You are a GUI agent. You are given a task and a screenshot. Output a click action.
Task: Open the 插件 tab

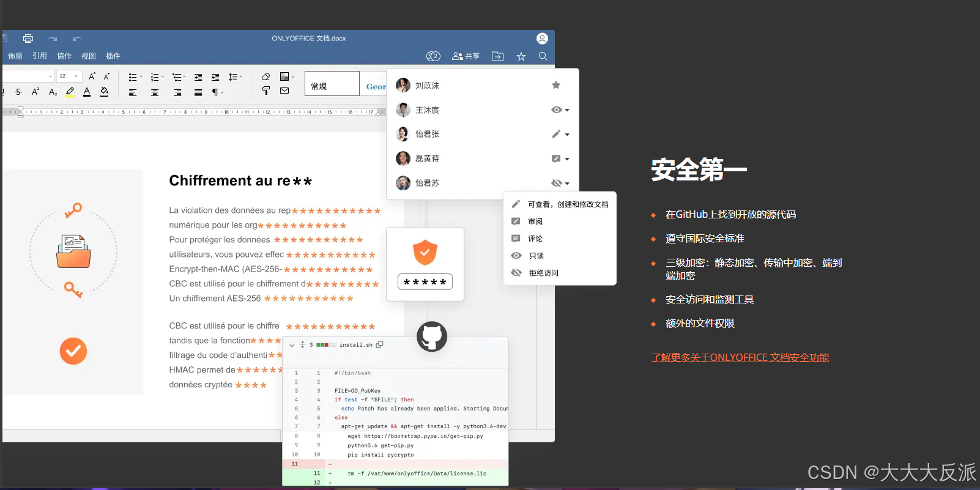point(113,56)
